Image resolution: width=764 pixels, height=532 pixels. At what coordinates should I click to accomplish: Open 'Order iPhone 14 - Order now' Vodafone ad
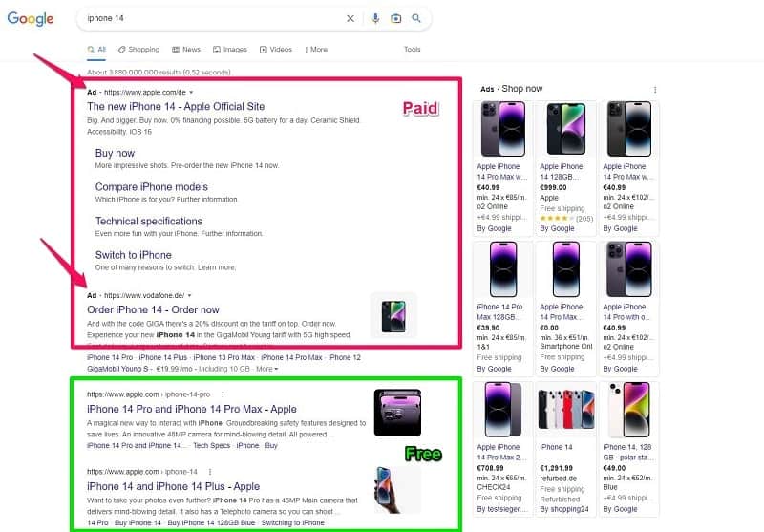(x=153, y=309)
